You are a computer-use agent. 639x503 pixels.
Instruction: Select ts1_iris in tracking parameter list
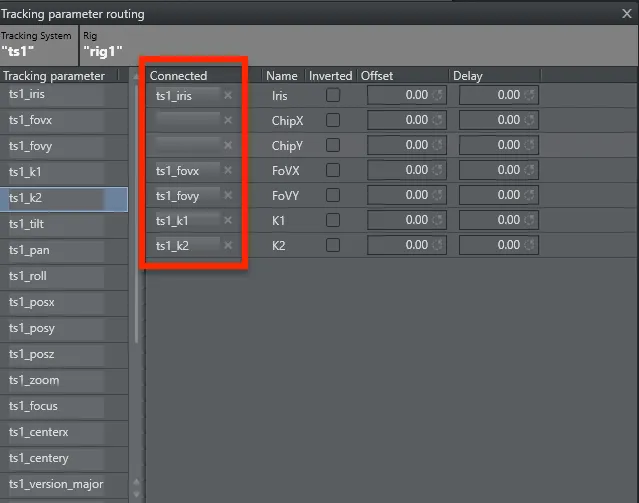(64, 95)
